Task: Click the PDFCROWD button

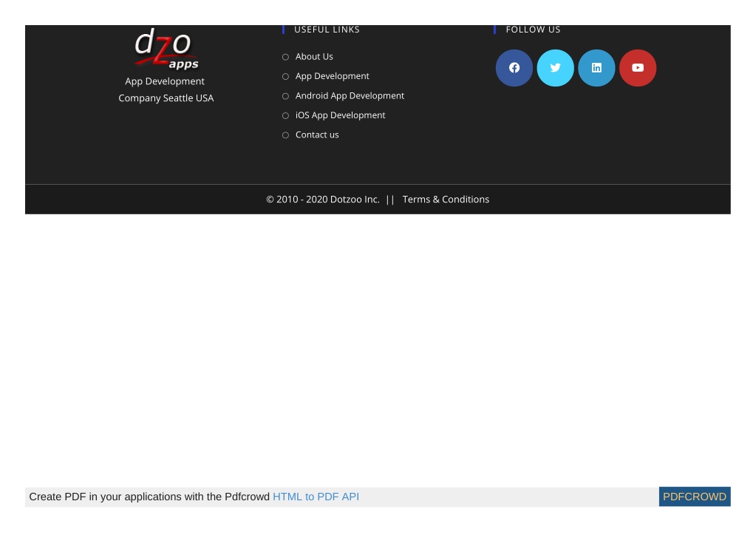Action: pyautogui.click(x=695, y=497)
